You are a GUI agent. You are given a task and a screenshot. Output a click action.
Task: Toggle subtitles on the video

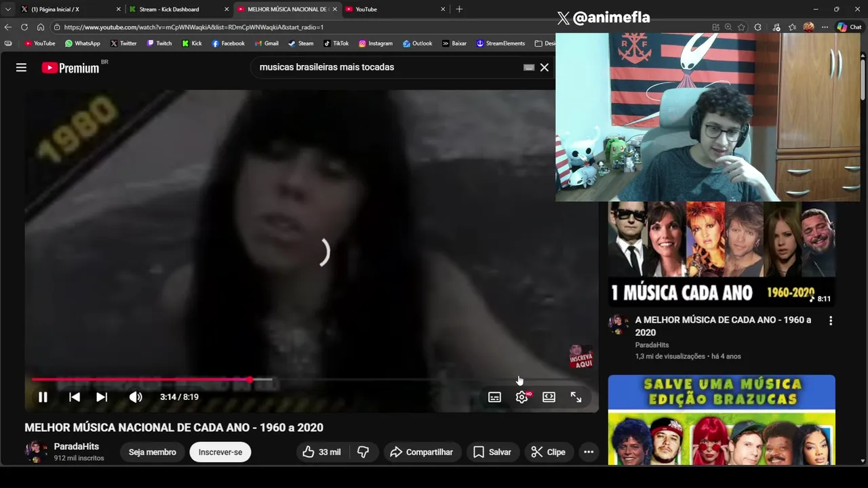coord(494,397)
